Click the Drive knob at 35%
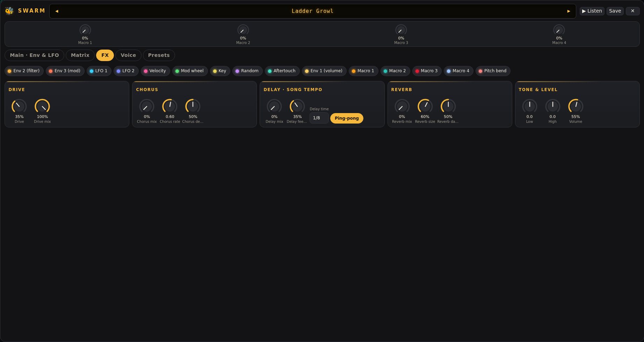Screen dimensions: 644x342 [x=19, y=106]
